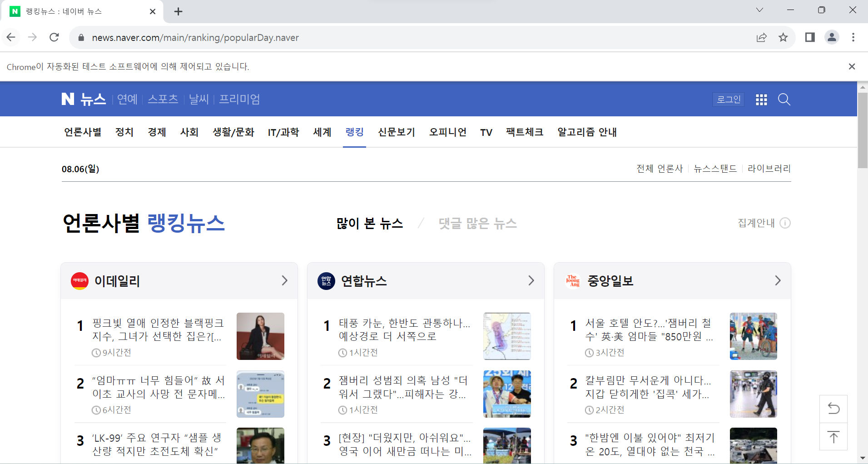
Task: Click the 중앙일보 press logo
Action: click(x=573, y=281)
